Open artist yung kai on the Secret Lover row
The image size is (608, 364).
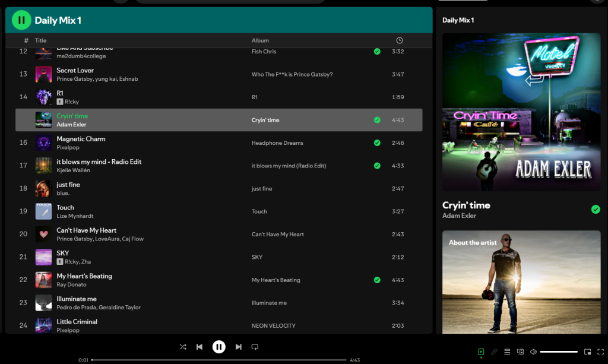pyautogui.click(x=104, y=79)
